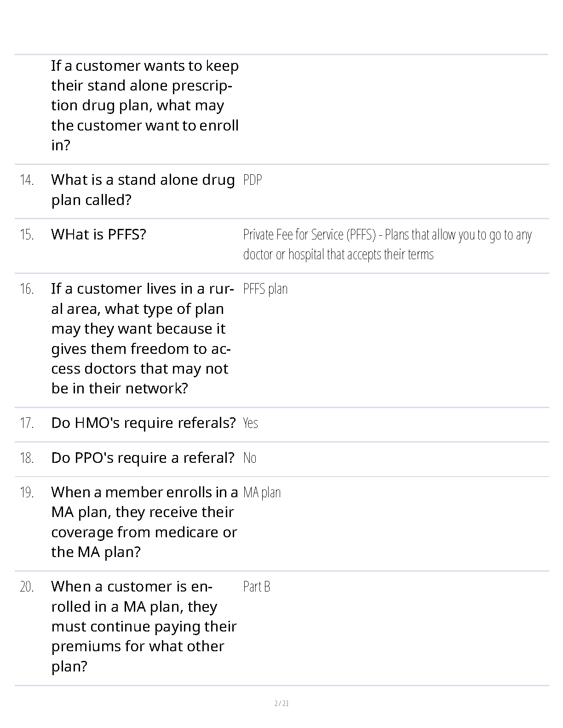Select the 'Yes' answer for HMO referrals
563x728 pixels.
click(250, 423)
